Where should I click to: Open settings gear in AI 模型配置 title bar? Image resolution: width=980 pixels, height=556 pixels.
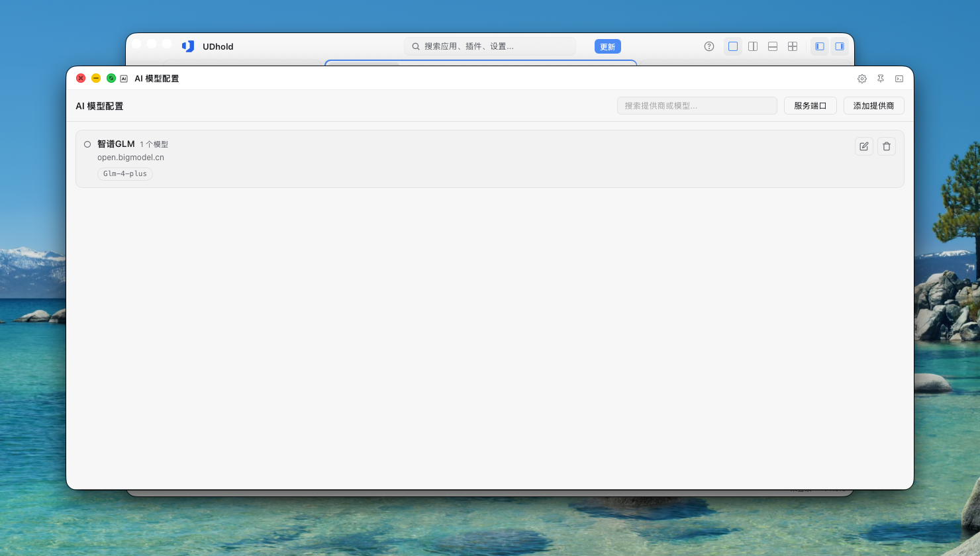click(862, 79)
